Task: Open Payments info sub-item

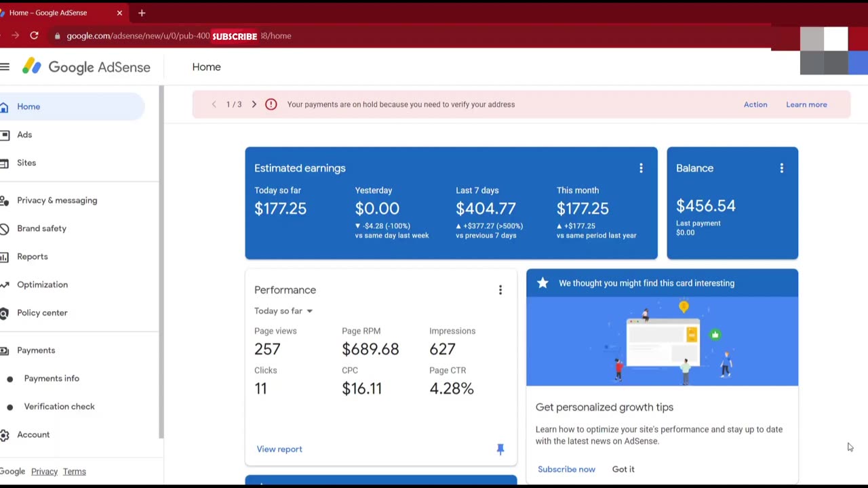Action: point(52,378)
